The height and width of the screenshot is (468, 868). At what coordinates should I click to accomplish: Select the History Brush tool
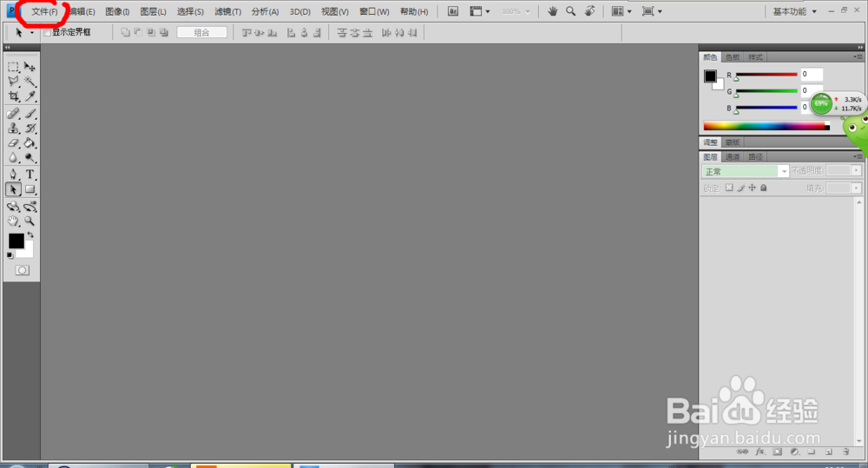[x=30, y=129]
